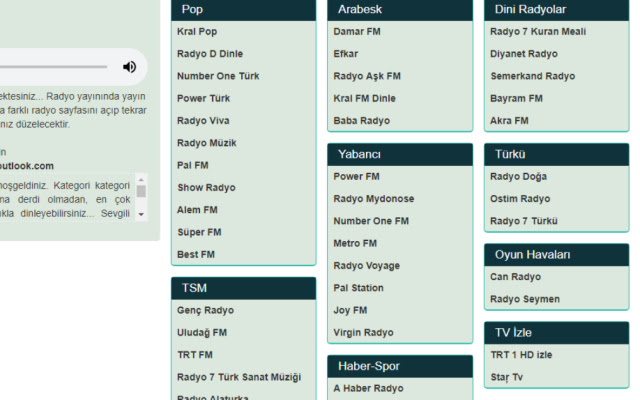Viewport: 640px width, 400px height.
Task: Select Radyo Müzik in Pop list
Action: click(x=207, y=143)
